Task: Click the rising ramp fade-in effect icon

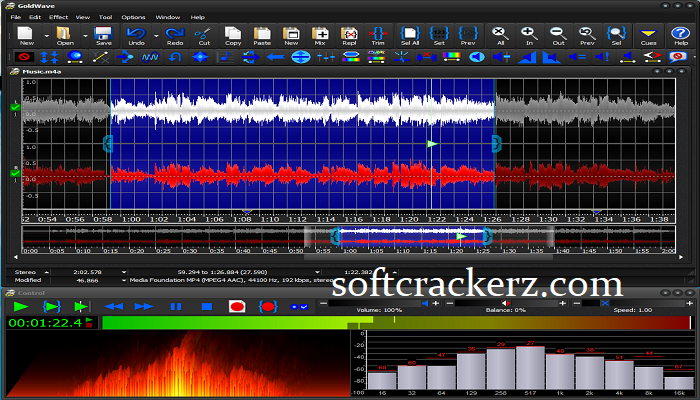Action: pos(527,57)
